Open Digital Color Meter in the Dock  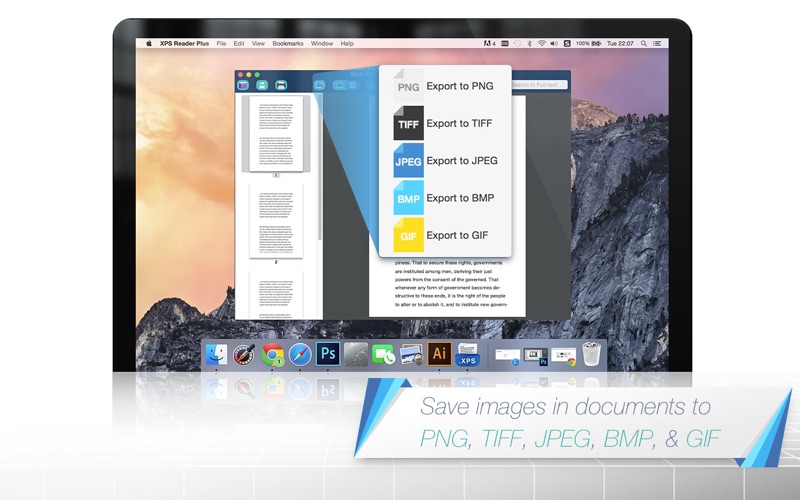coord(244,354)
